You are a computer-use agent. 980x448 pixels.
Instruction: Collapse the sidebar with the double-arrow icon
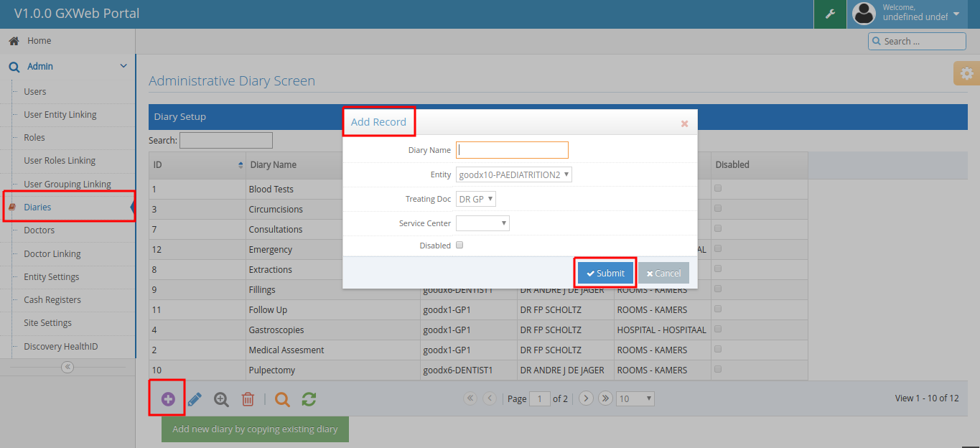coord(67,367)
